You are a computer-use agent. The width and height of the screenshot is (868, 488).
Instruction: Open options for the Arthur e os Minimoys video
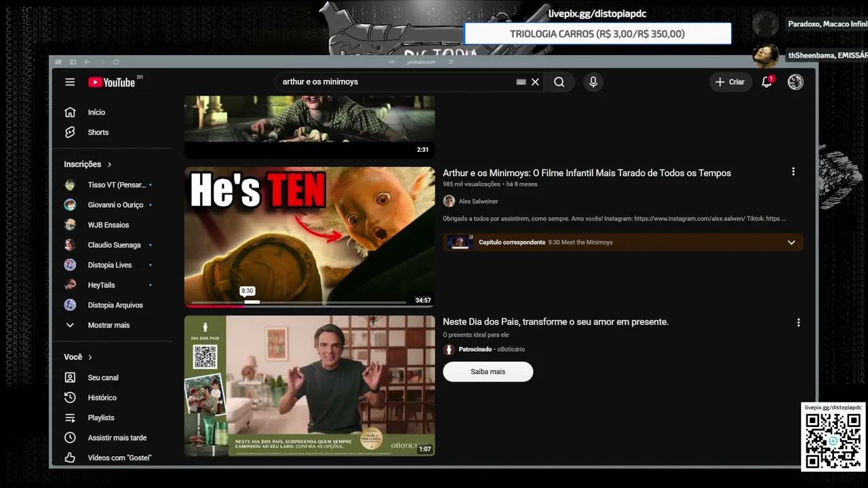pyautogui.click(x=793, y=172)
